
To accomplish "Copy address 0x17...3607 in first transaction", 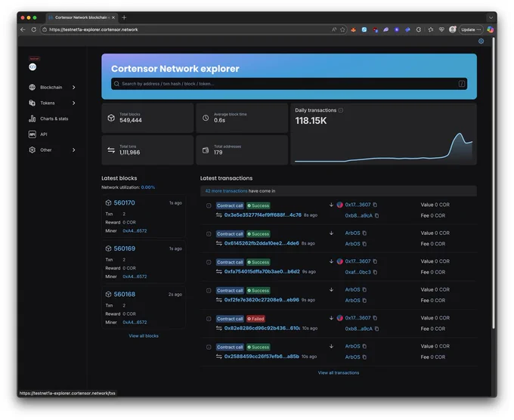I will tap(375, 205).
